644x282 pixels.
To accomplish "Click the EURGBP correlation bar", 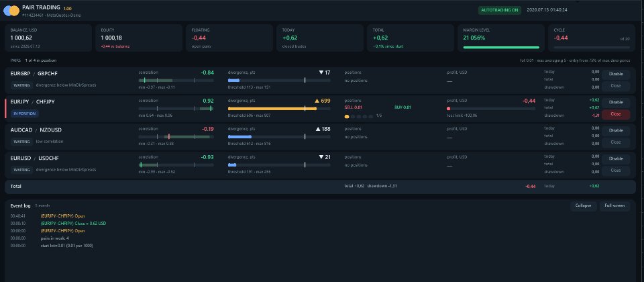I will (x=176, y=80).
